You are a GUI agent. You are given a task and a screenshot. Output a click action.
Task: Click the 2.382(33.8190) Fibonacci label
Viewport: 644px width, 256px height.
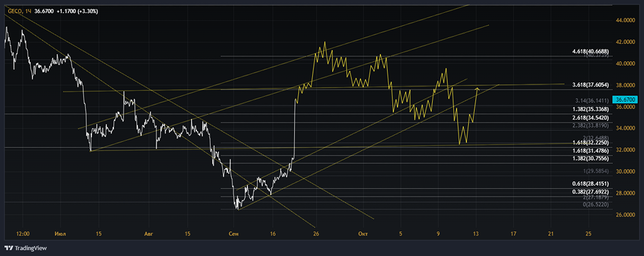click(590, 126)
